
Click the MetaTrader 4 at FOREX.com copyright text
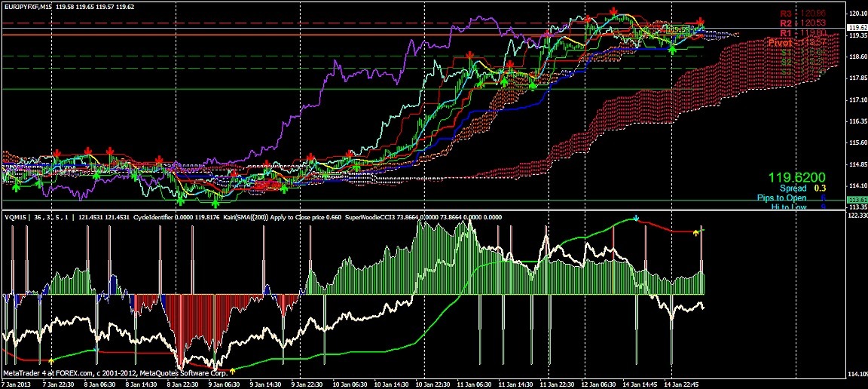[115, 373]
